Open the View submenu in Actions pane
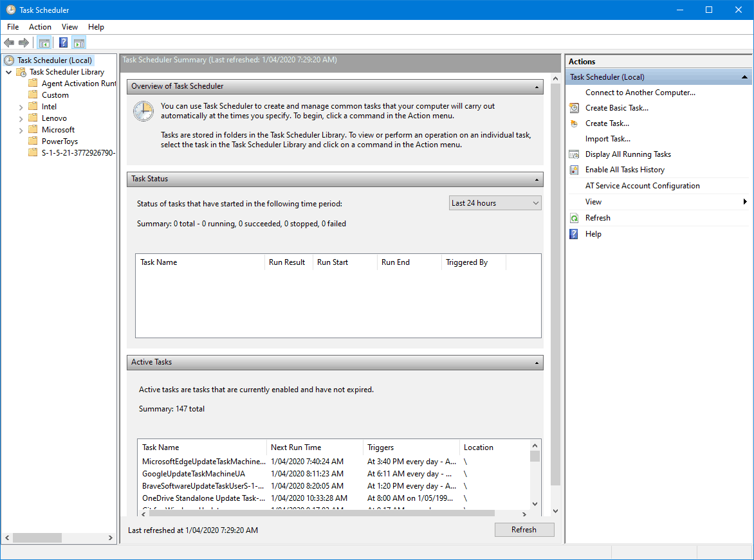This screenshot has height=560, width=754. point(593,201)
